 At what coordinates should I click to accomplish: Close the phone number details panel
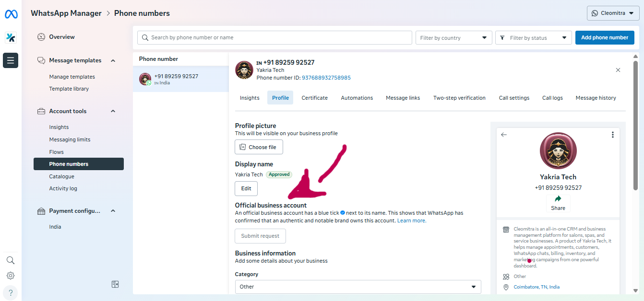[x=618, y=70]
